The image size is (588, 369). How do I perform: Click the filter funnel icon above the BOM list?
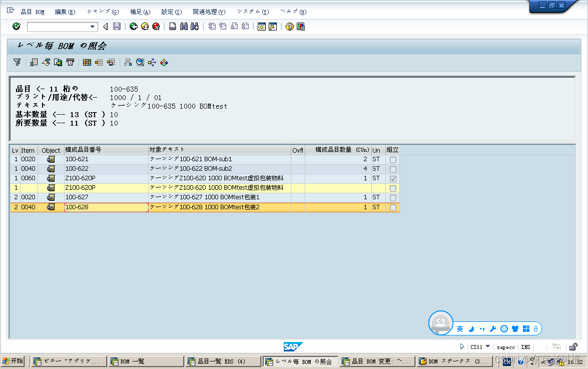click(x=17, y=62)
